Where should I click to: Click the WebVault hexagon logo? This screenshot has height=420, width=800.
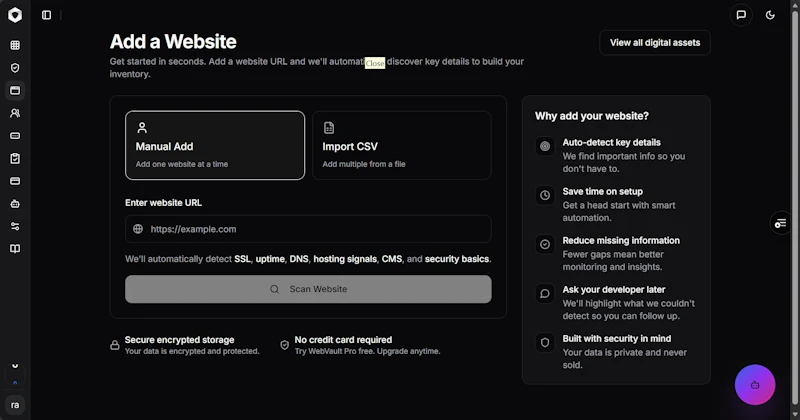(15, 15)
